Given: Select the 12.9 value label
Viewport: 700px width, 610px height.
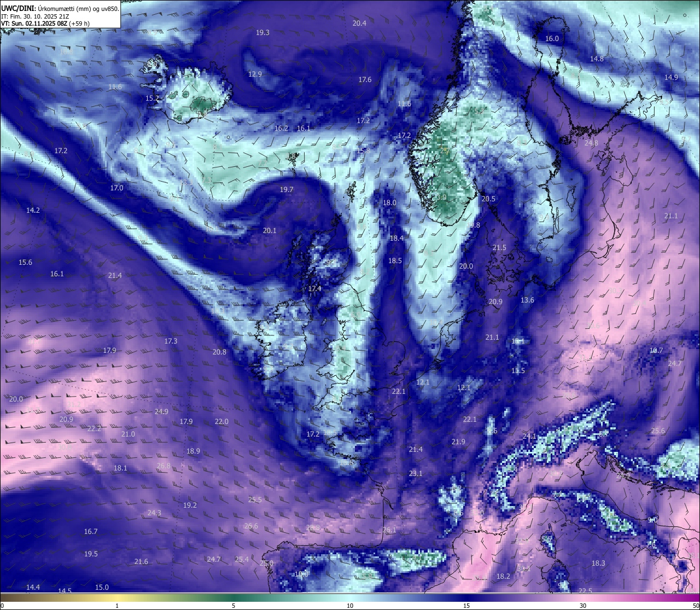Looking at the screenshot, I should tap(255, 74).
